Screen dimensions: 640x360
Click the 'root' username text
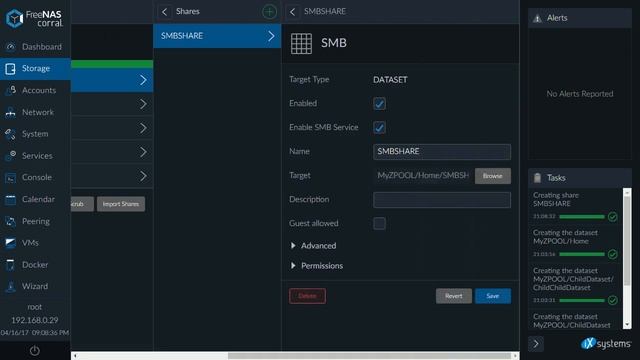[35, 307]
